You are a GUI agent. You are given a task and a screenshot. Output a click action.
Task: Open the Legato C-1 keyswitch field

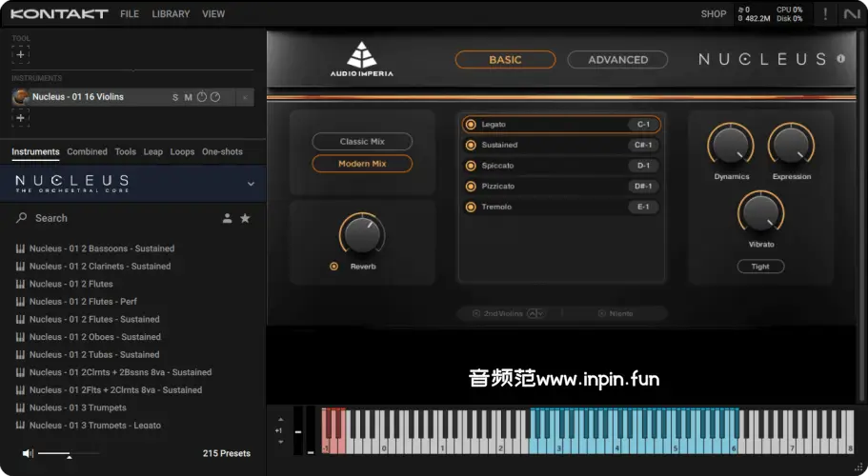click(643, 125)
